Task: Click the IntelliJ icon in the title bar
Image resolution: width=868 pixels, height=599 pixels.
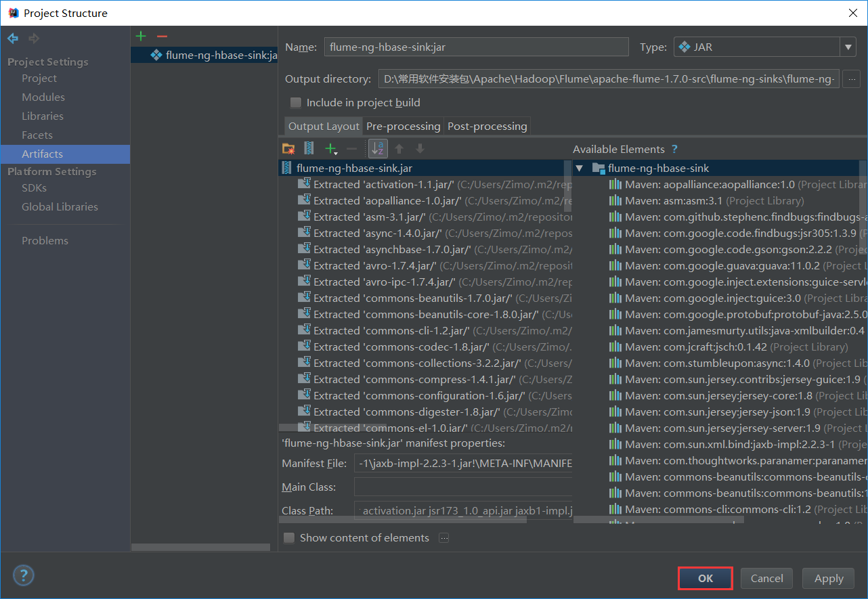Action: [12, 13]
